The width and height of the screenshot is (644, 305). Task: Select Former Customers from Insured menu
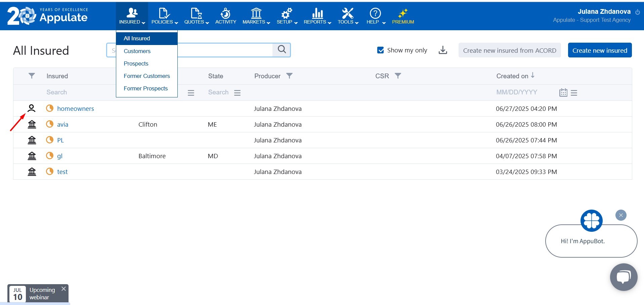coord(146,76)
